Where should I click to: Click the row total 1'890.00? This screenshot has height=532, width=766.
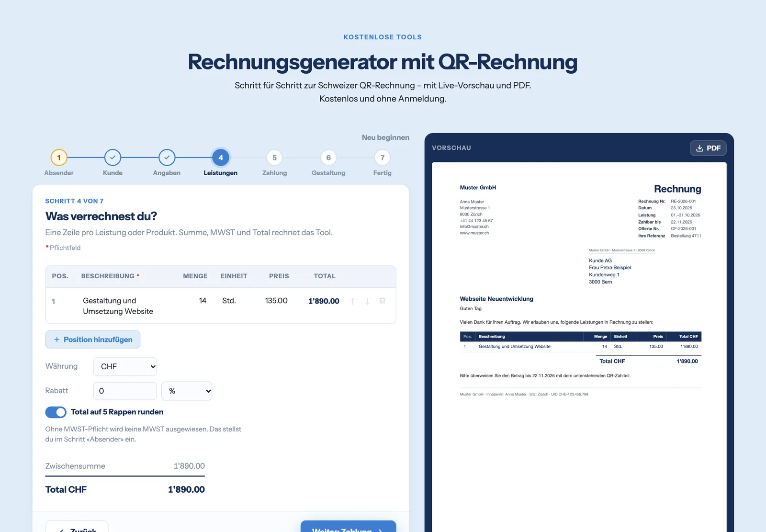click(324, 301)
